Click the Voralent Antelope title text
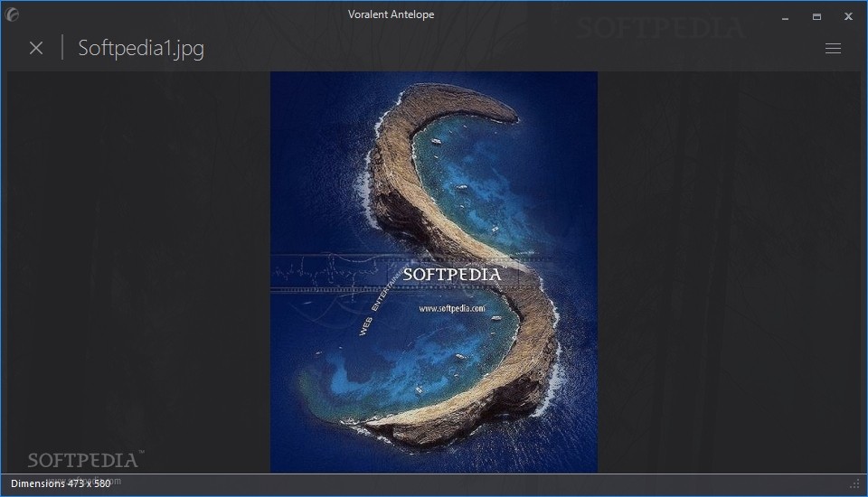This screenshot has width=868, height=497. [391, 14]
